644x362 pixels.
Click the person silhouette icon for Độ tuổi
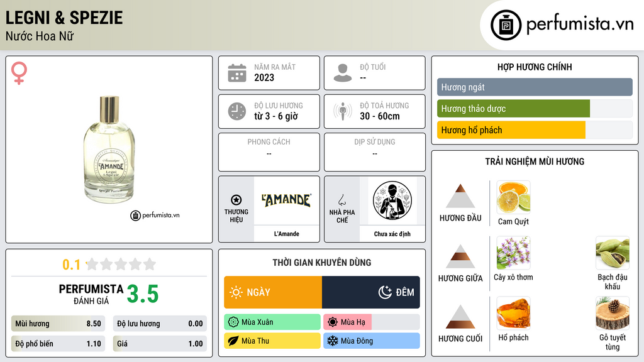tap(343, 73)
